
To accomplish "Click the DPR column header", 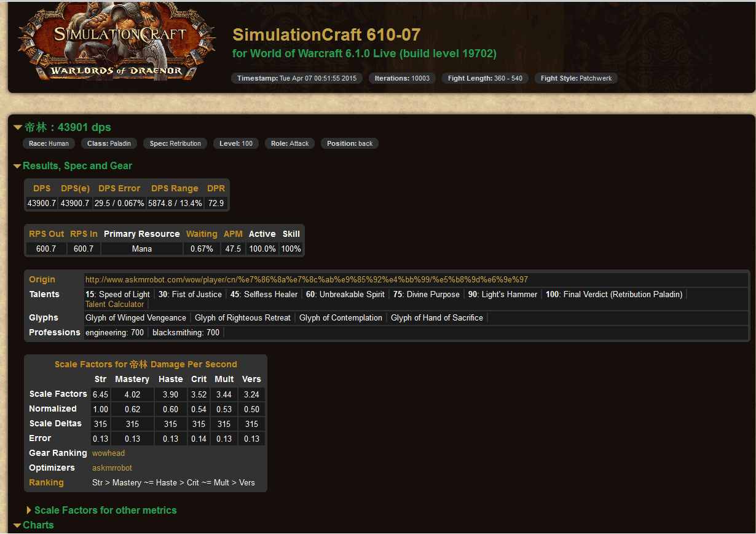I will coord(216,188).
